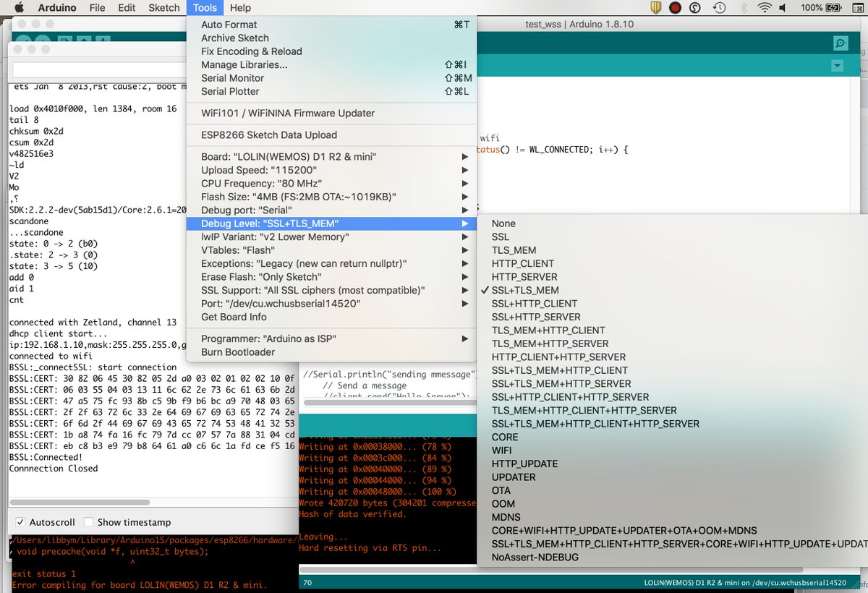Select the WIFI debug level
868x593 pixels.
coord(673,451)
